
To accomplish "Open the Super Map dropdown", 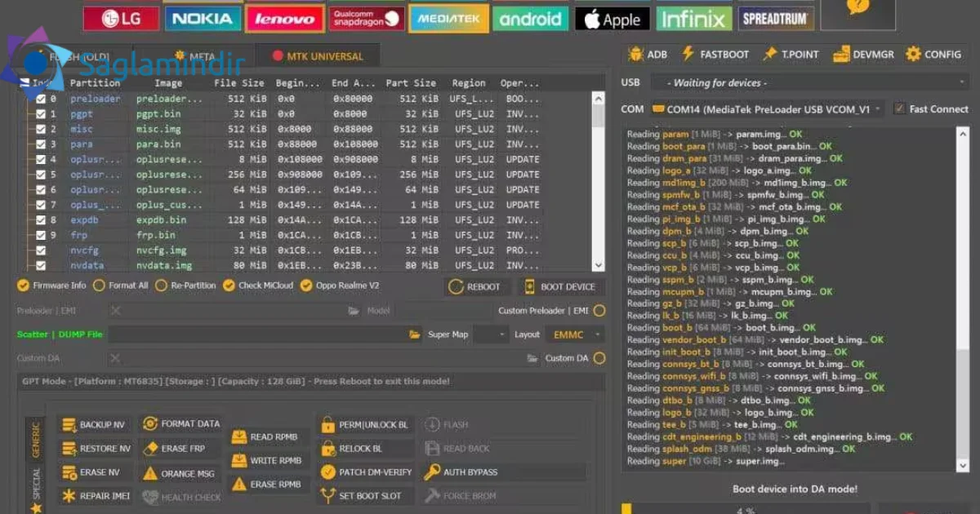I will click(x=491, y=335).
